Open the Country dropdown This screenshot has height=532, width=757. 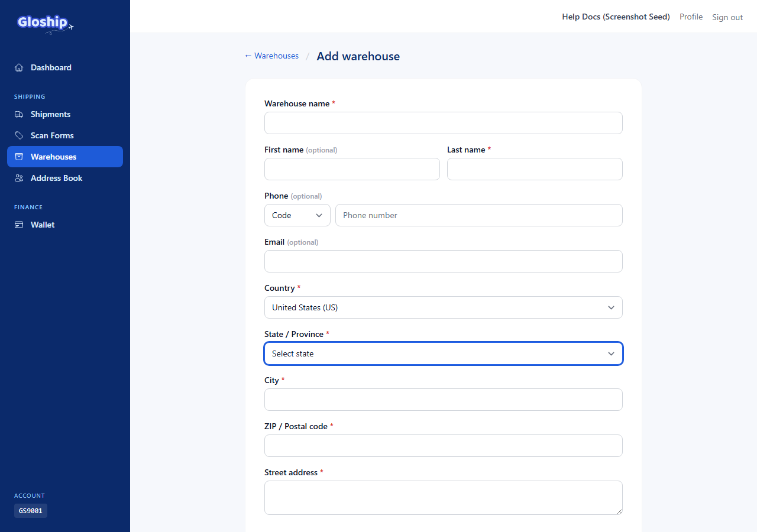444,307
